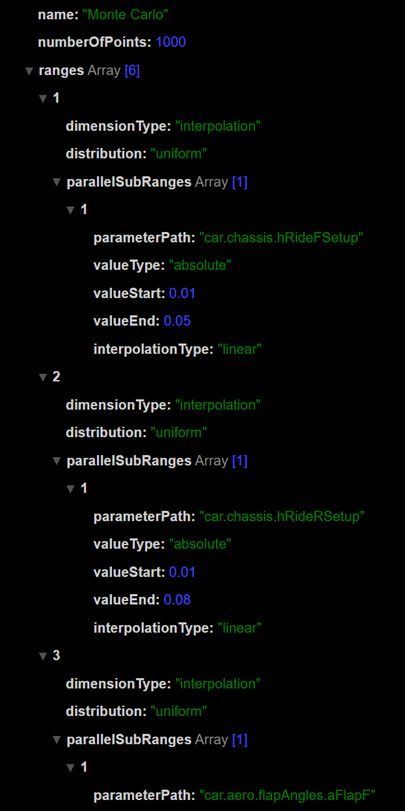405x811 pixels.
Task: Select the "car.aero.flapAngles.aFlapF" parameter path
Action: tap(290, 795)
